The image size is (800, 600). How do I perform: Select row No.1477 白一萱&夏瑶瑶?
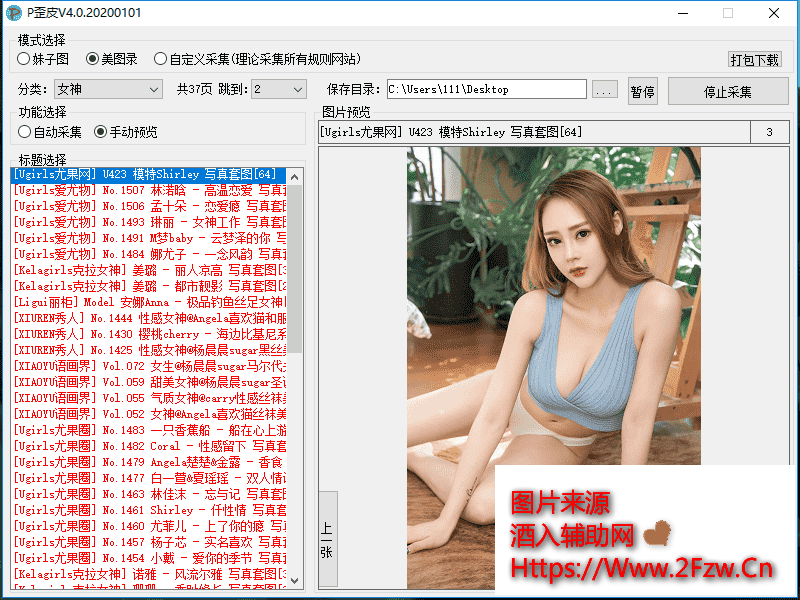coord(148,478)
